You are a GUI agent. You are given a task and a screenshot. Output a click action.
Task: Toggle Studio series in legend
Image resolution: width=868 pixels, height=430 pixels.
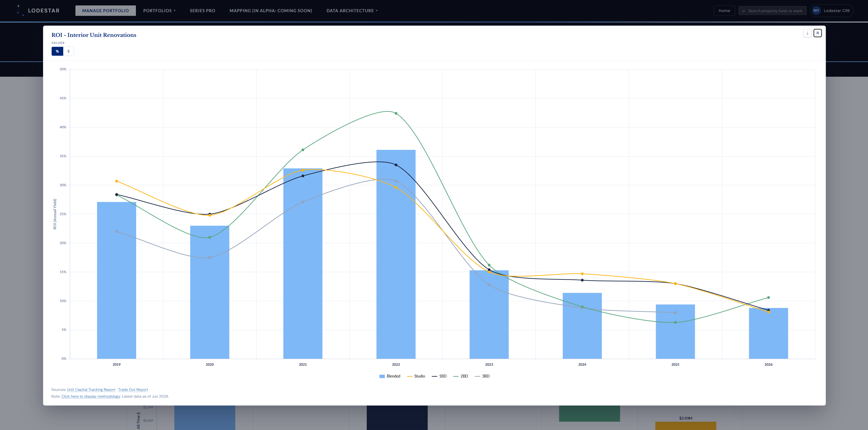pyautogui.click(x=416, y=376)
